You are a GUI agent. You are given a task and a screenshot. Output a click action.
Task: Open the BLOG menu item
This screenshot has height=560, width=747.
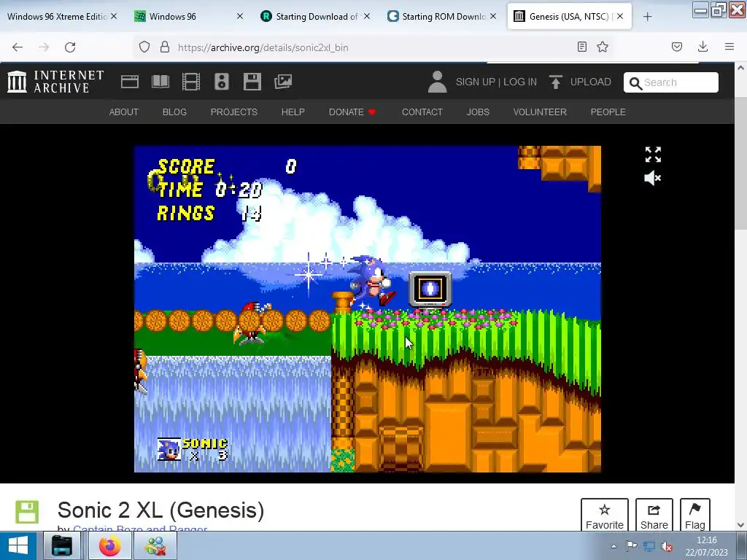[174, 112]
